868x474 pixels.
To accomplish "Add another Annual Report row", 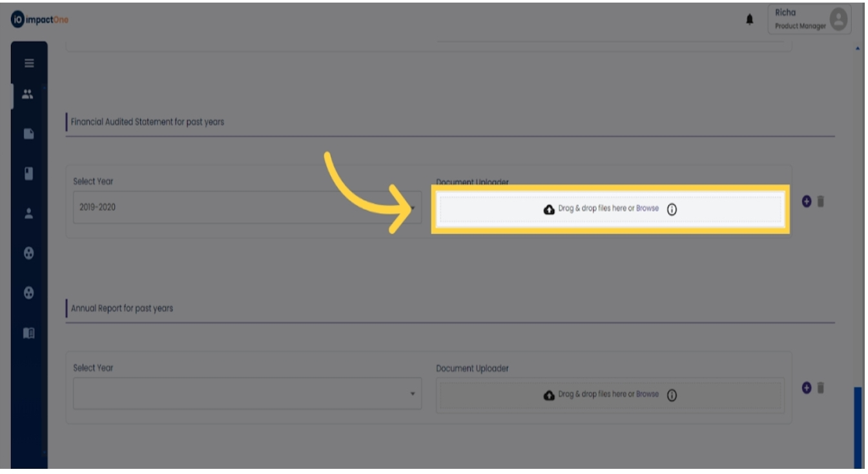I will (807, 387).
